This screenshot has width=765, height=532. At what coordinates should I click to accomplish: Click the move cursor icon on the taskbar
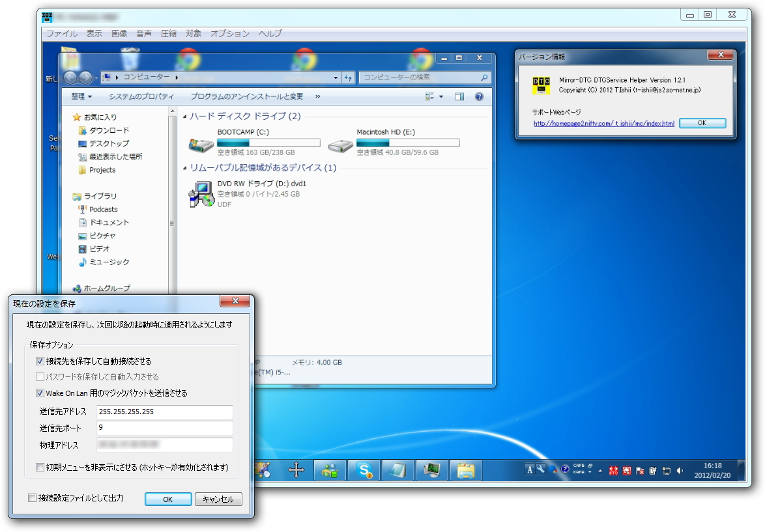pyautogui.click(x=296, y=469)
